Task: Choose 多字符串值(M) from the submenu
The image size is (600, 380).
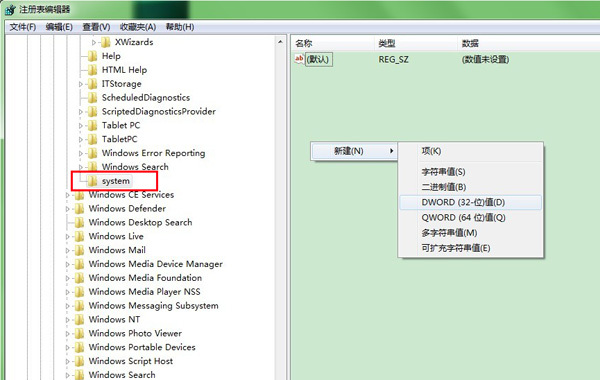Action: click(471, 233)
